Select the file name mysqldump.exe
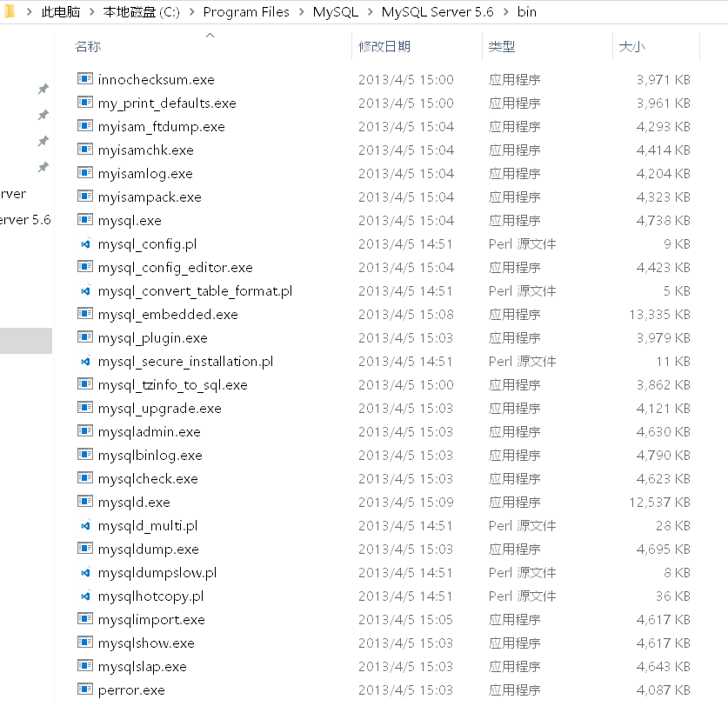This screenshot has height=726, width=728. click(149, 549)
